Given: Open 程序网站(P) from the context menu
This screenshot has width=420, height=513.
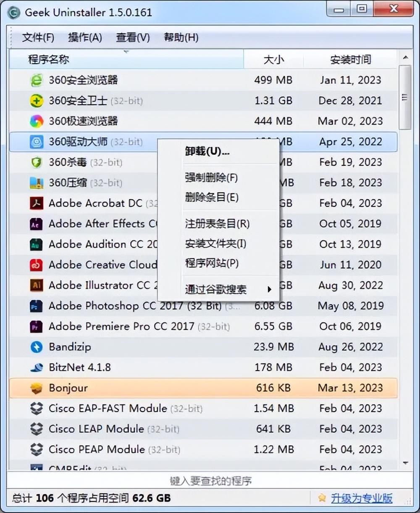Looking at the screenshot, I should tap(218, 263).
